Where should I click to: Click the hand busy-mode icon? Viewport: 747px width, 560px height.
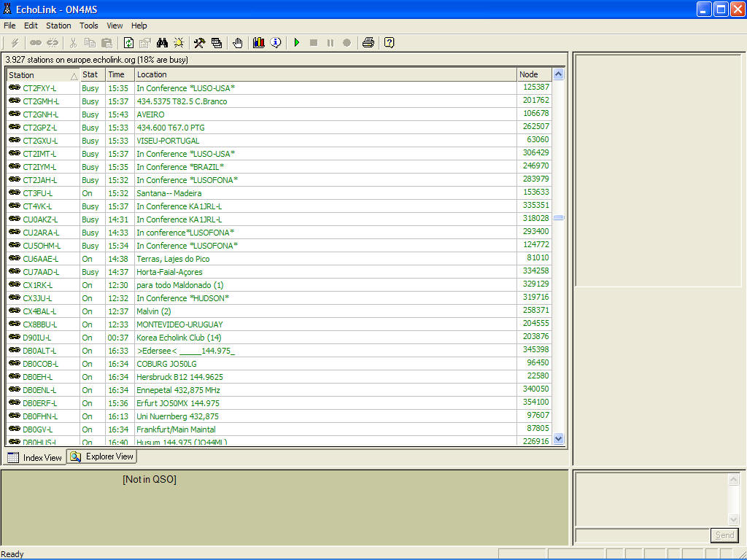tap(237, 43)
